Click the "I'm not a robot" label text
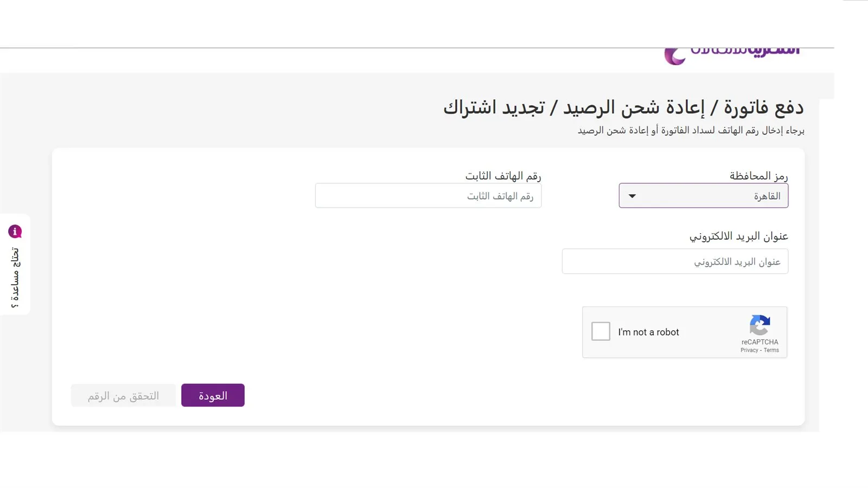Image resolution: width=868 pixels, height=488 pixels. pyautogui.click(x=648, y=332)
